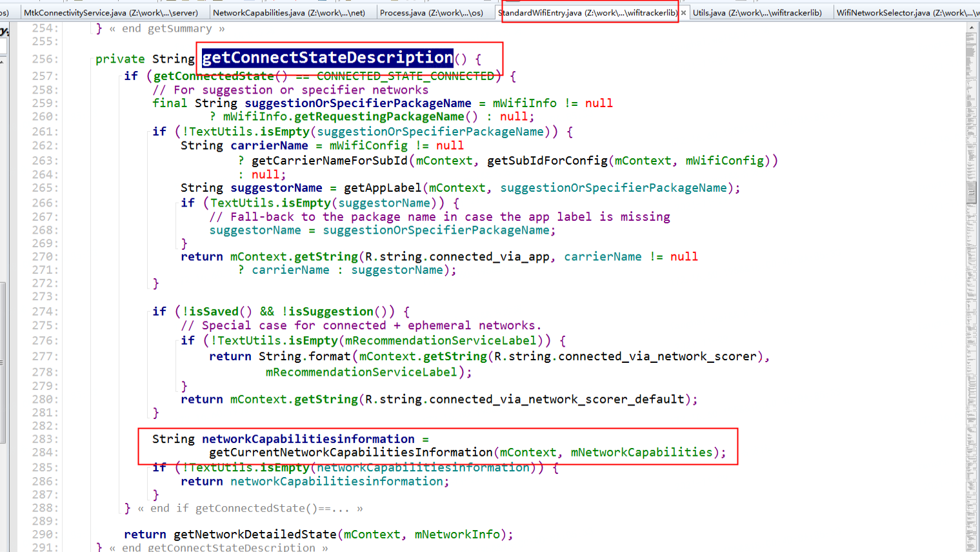Click getSubIdForConfig on line 263
980x552 pixels.
[x=547, y=161]
